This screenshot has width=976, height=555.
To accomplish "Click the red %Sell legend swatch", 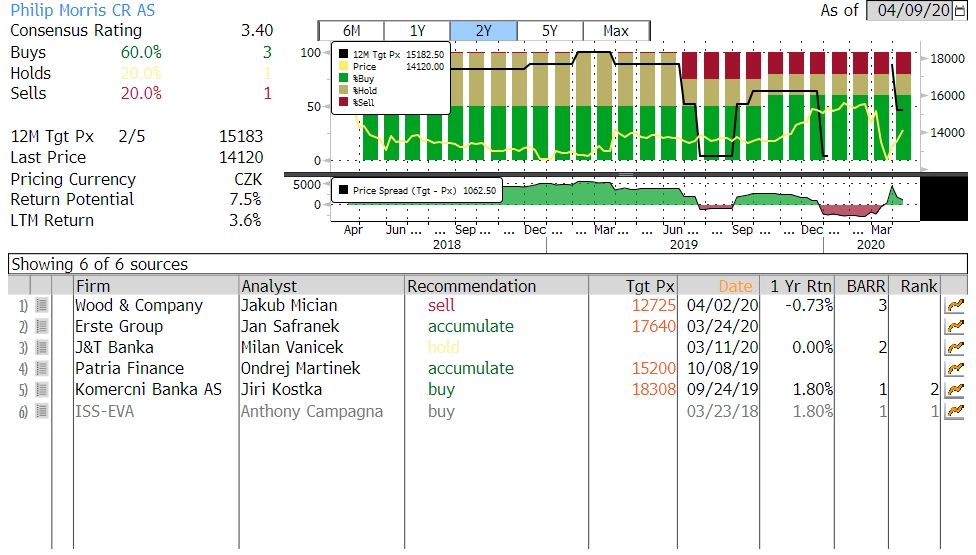I will (343, 102).
